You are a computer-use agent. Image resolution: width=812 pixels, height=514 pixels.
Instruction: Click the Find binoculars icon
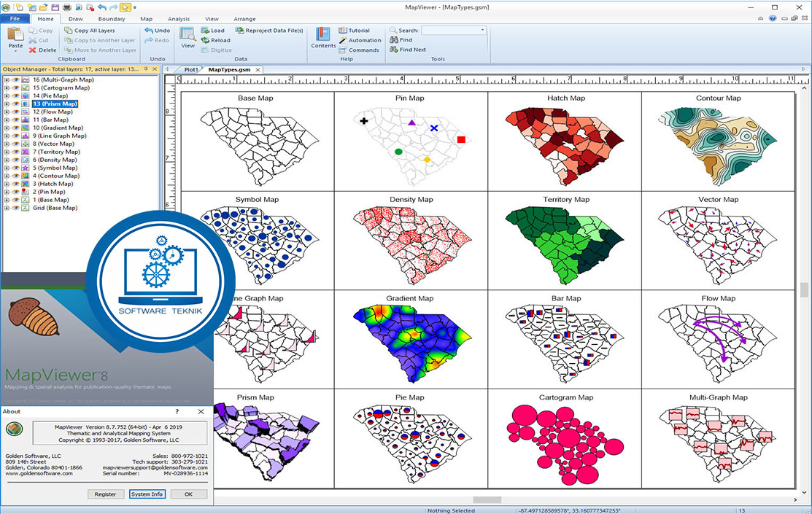[393, 40]
